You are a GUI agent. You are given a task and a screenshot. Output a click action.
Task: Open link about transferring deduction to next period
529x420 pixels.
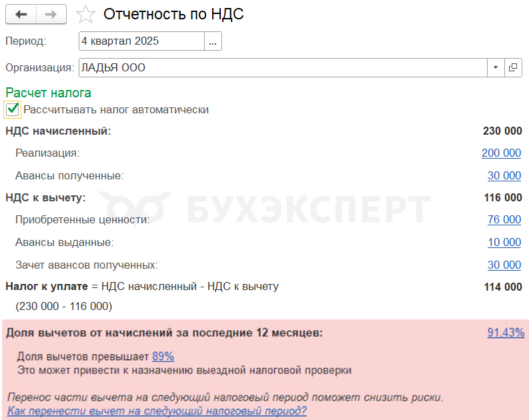157,411
